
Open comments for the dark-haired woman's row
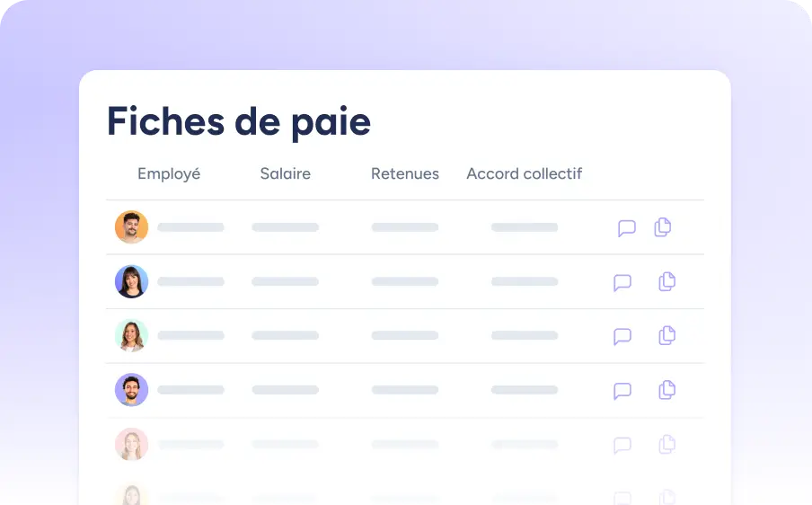622,282
